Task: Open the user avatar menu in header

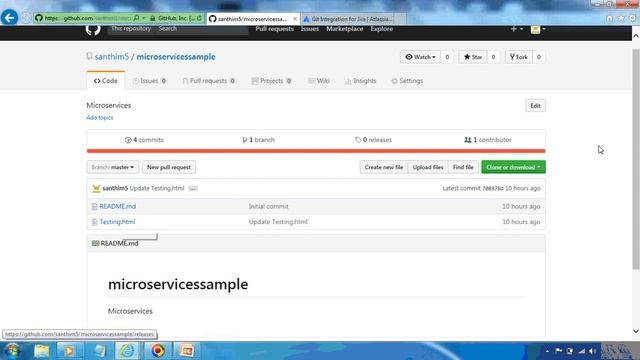Action: 538,29
